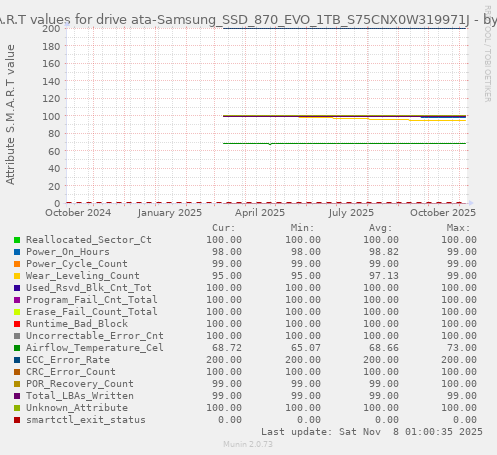
Task: Select the Runtime_Bad_Block legend label
Action: pos(77,324)
